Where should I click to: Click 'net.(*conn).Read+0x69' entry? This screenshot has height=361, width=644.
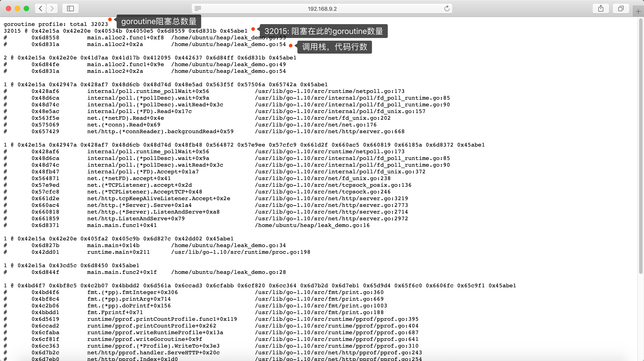point(124,125)
